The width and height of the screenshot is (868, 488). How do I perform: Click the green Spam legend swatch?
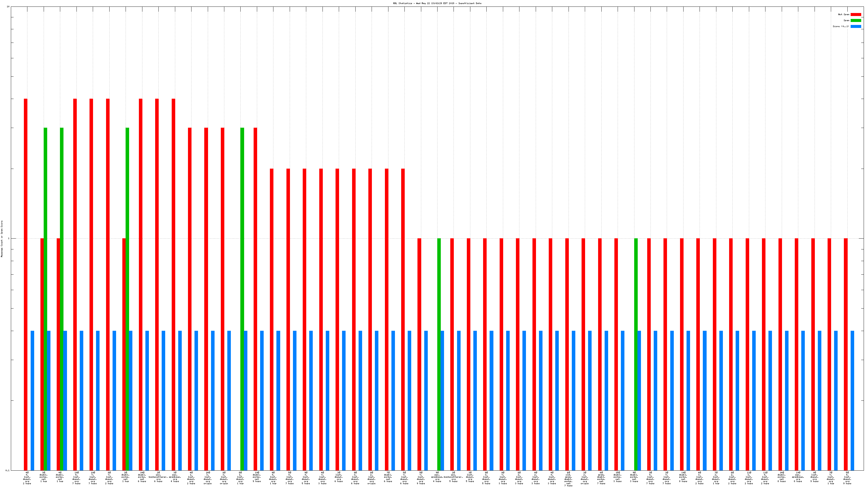tap(856, 21)
